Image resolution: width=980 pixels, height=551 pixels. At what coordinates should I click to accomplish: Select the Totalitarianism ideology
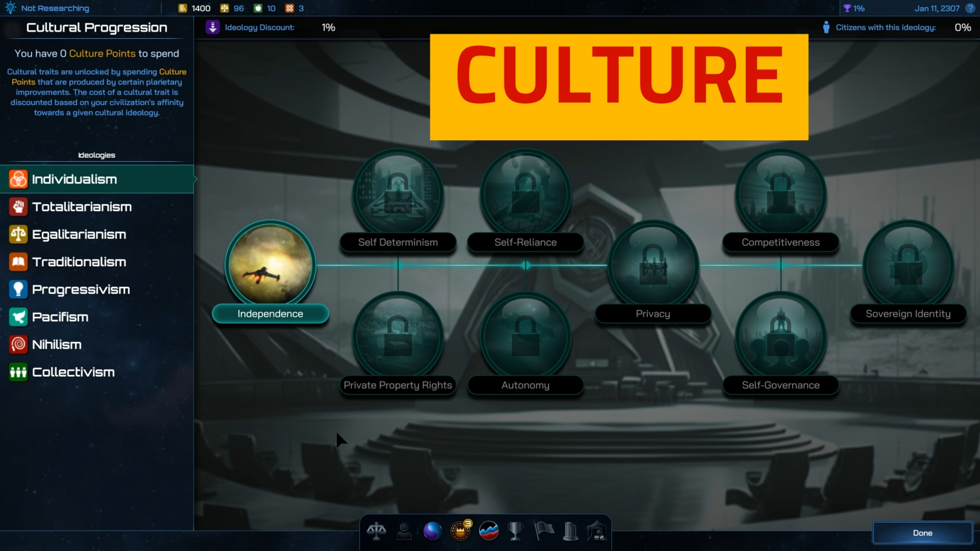[x=82, y=207]
